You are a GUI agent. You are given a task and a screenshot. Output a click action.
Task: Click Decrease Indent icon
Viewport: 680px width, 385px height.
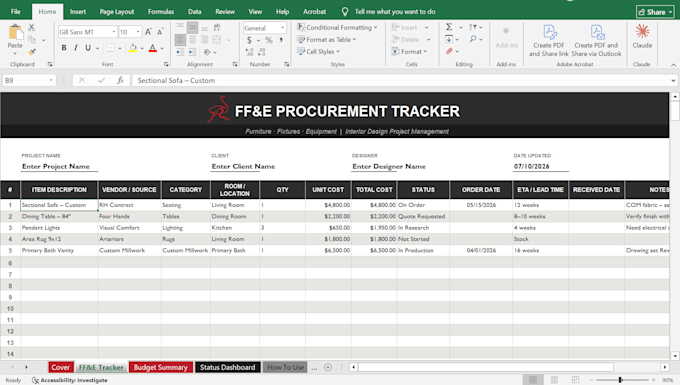(180, 52)
